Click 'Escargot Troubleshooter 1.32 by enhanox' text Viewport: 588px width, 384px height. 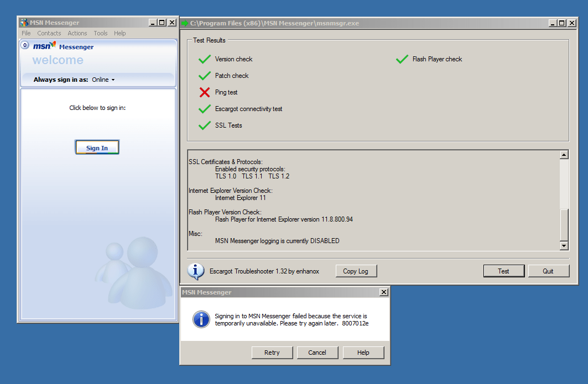coord(264,271)
